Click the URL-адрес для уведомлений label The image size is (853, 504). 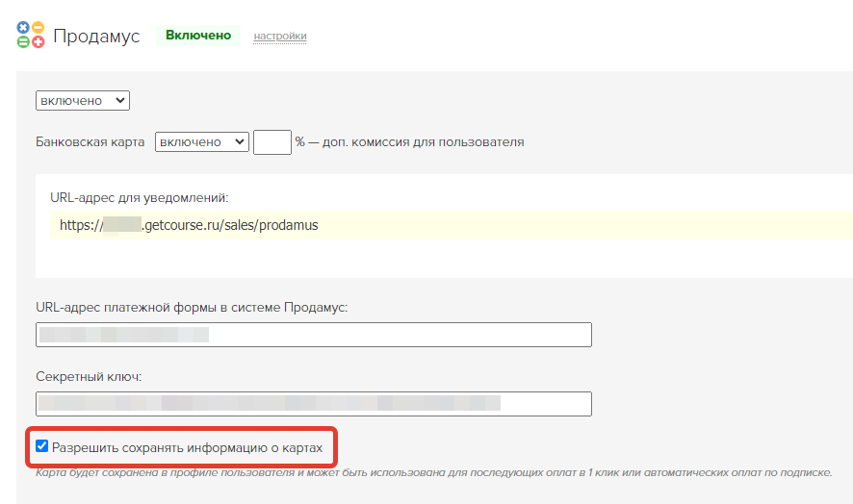coord(140,198)
